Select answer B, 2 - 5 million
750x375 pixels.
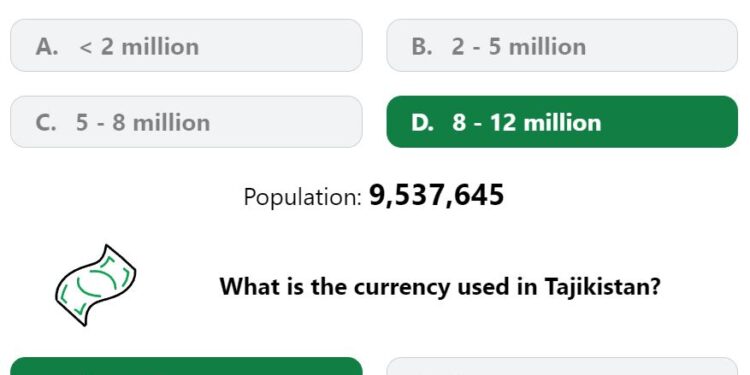coord(562,45)
